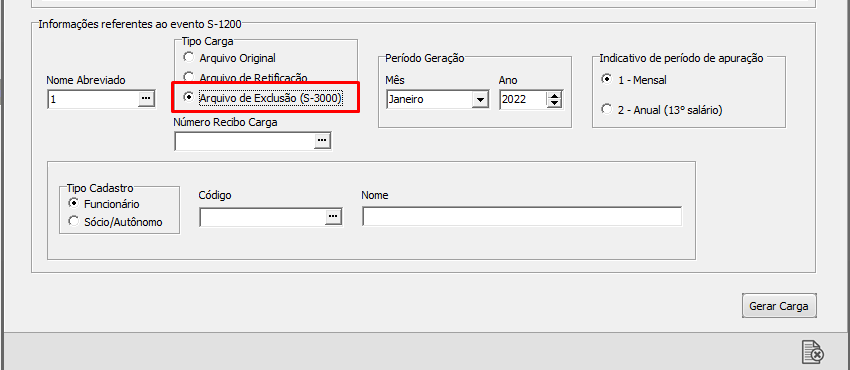The image size is (850, 370).
Task: Decrease the Ano value with the down arrow
Action: click(x=554, y=103)
